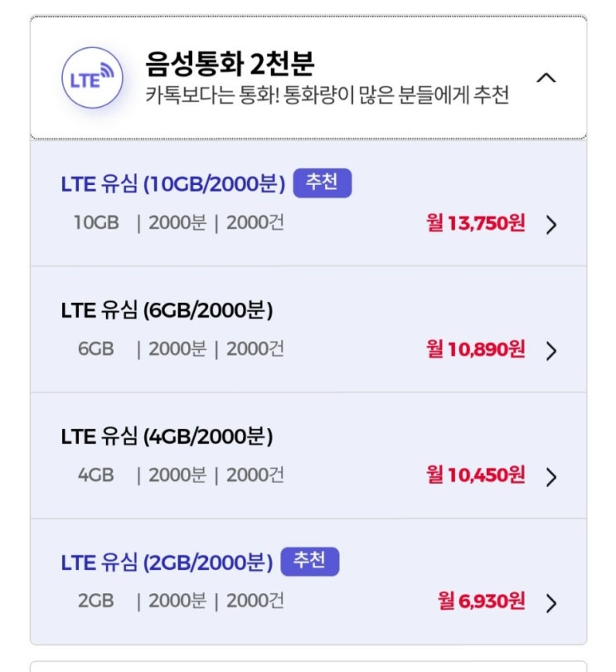Click 추천 badge on 2GB plan
Image resolution: width=616 pixels, height=672 pixels.
(310, 562)
